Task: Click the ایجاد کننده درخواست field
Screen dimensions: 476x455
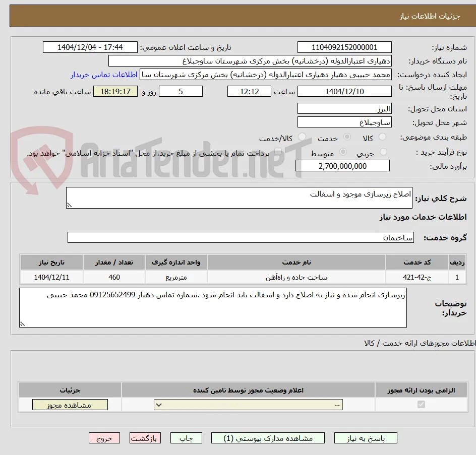Action: pyautogui.click(x=266, y=75)
